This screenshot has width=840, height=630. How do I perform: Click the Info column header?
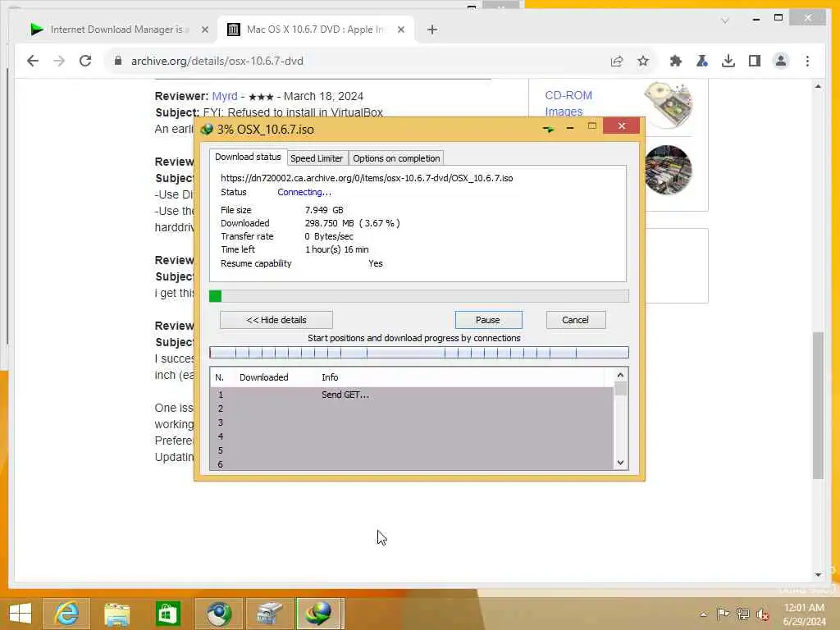click(x=330, y=377)
